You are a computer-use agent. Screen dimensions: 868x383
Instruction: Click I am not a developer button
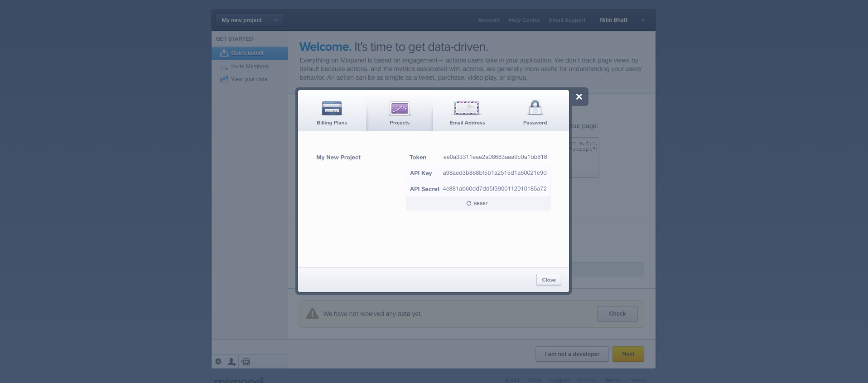(572, 354)
